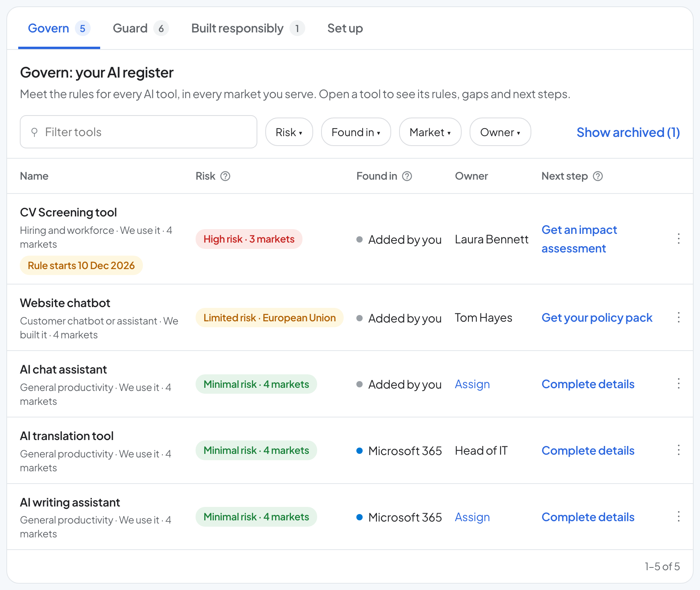Open the AI chat assistant entry

pyautogui.click(x=63, y=370)
